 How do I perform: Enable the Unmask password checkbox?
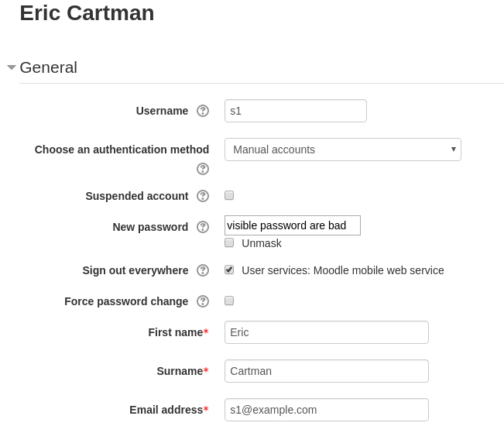pos(229,242)
